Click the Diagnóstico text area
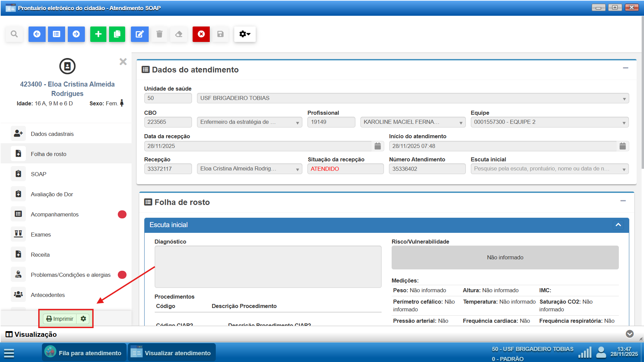This screenshot has width=644, height=362. click(x=268, y=267)
